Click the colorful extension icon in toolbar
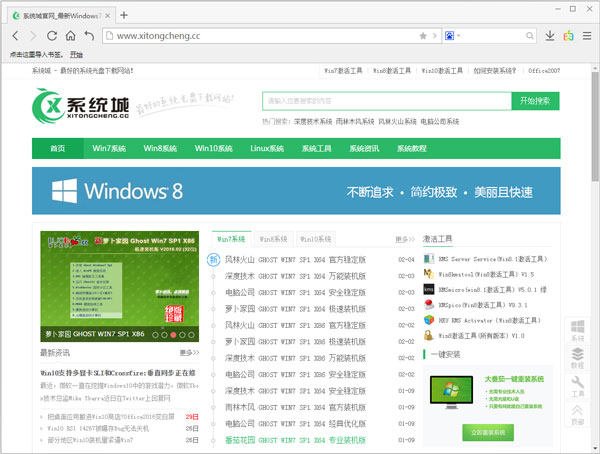 (569, 36)
